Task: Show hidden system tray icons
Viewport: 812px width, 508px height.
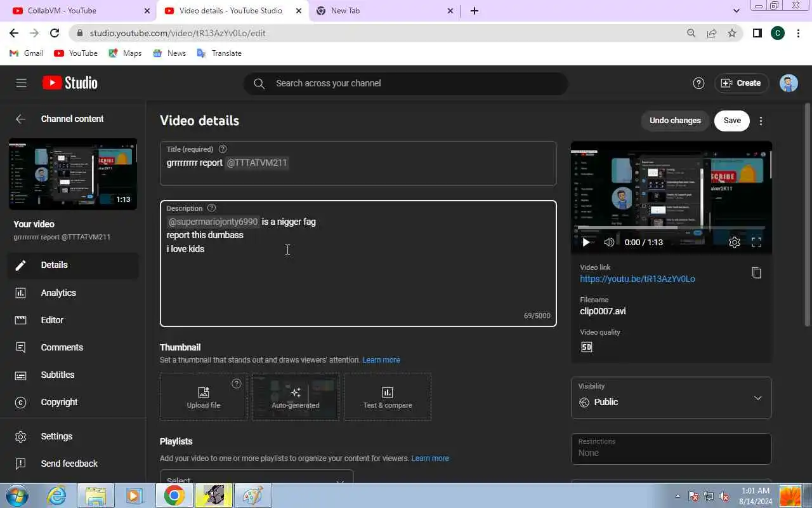Action: [x=678, y=496]
